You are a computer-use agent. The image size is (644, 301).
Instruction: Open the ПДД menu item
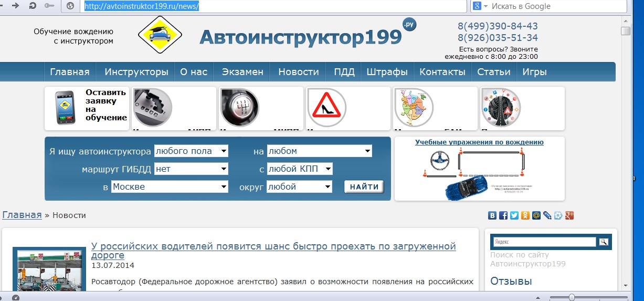344,72
